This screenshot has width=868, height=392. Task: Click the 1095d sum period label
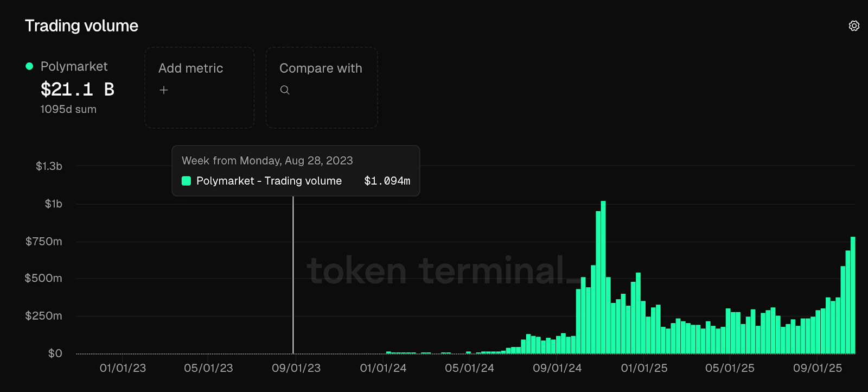pyautogui.click(x=68, y=109)
